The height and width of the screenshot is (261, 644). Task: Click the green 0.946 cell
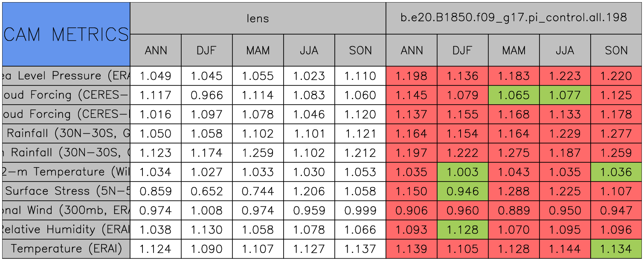463,191
